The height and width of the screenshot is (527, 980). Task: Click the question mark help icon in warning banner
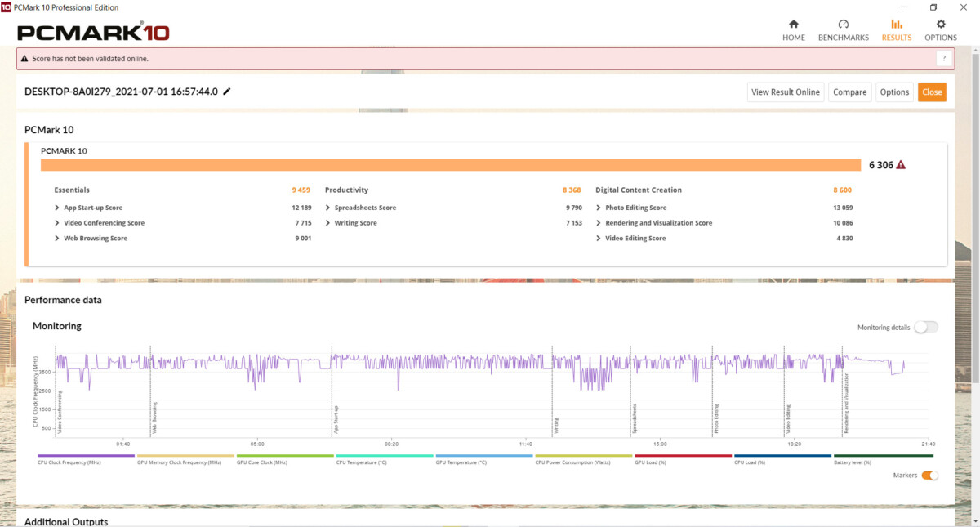point(943,58)
